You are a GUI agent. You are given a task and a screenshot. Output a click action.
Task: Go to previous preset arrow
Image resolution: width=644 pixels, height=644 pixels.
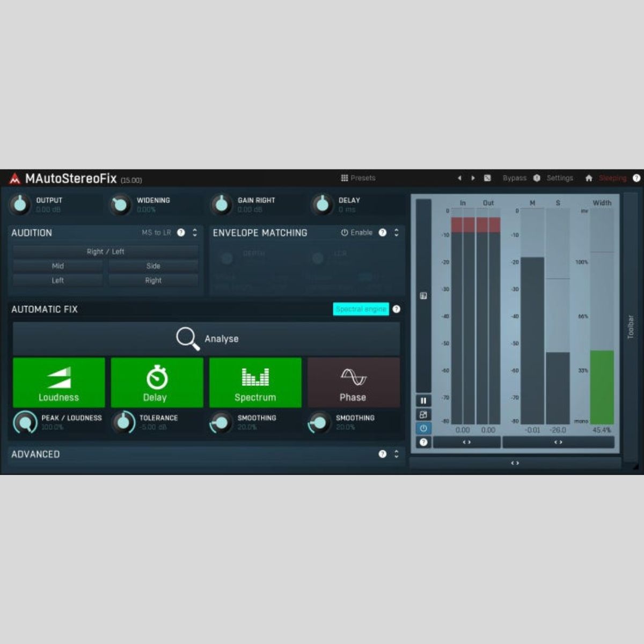(x=459, y=178)
